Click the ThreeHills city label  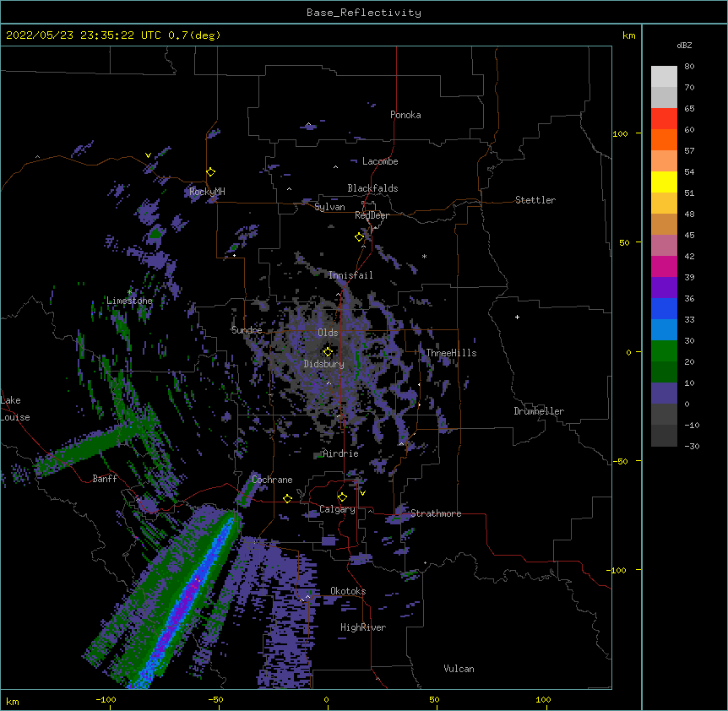click(451, 353)
